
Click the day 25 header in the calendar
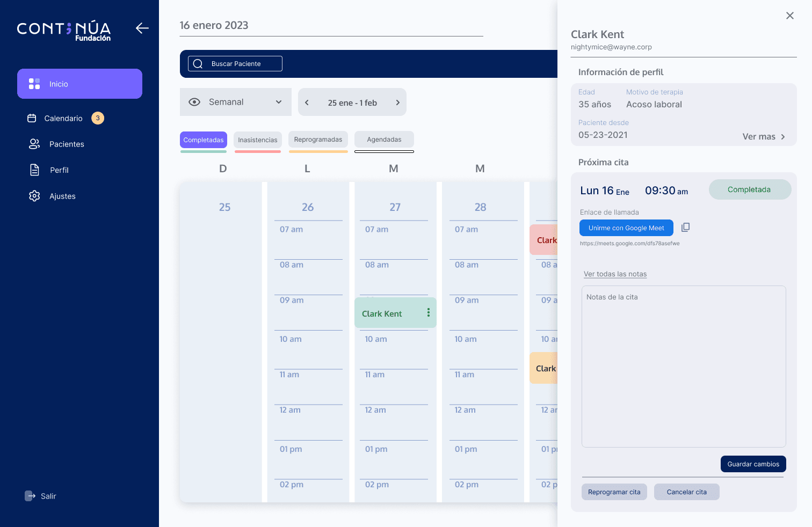point(224,207)
